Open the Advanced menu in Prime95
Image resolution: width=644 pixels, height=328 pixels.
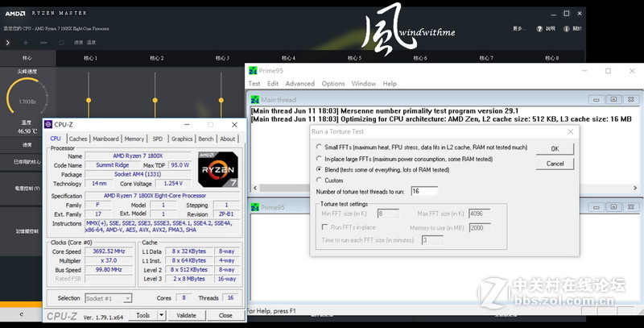(299, 84)
